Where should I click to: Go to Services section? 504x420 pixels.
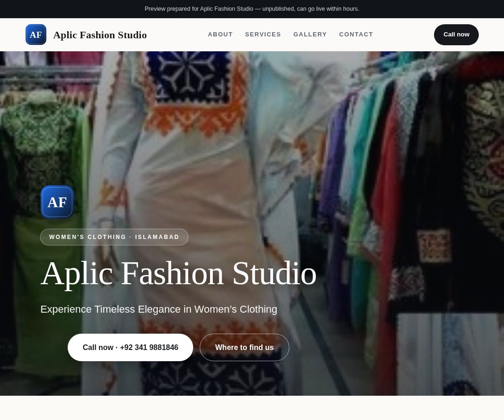point(263,35)
